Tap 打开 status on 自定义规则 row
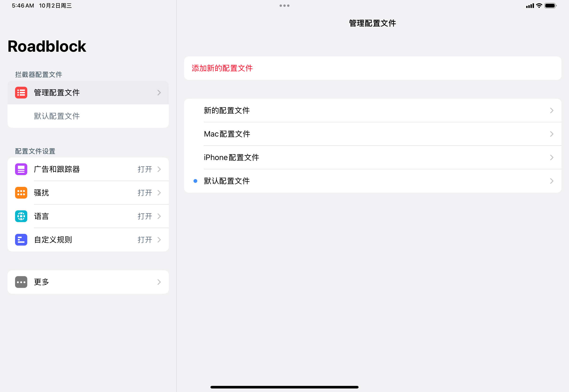 [x=145, y=240]
